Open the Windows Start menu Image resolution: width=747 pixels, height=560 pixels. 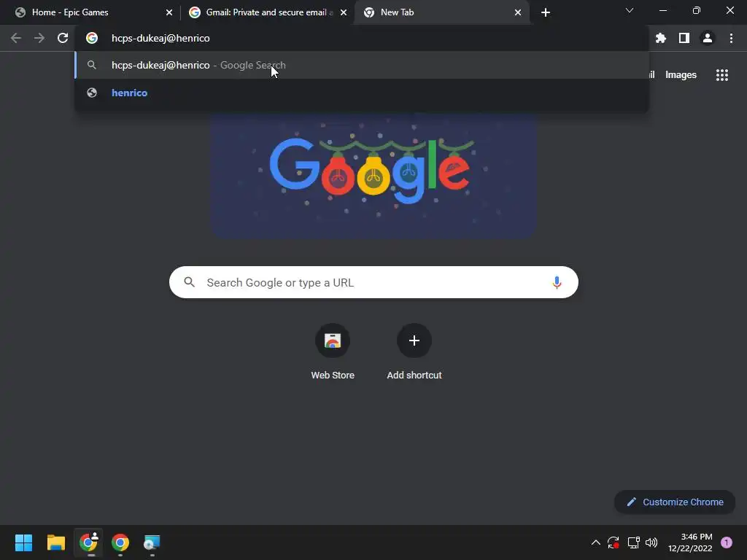pos(23,542)
